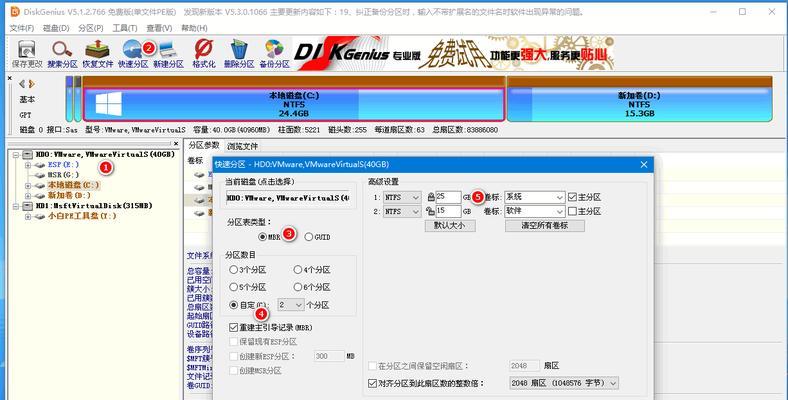
Task: Open the 帮助(H) menu
Action: pyautogui.click(x=194, y=28)
